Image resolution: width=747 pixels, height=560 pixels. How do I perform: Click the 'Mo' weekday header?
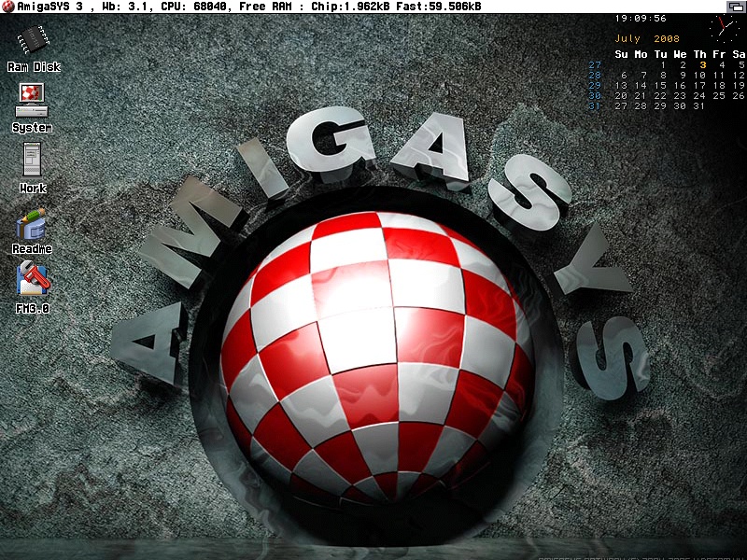point(641,54)
